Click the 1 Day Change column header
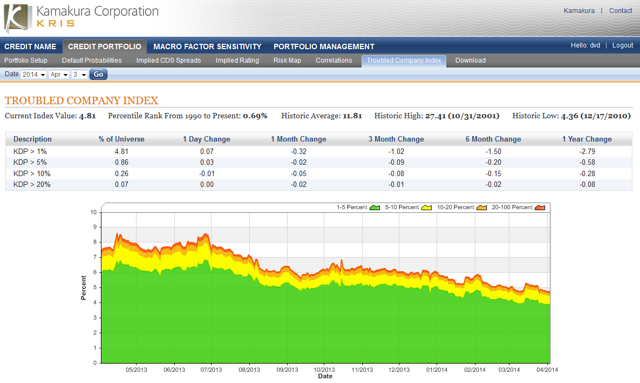This screenshot has width=640, height=383. click(x=207, y=139)
